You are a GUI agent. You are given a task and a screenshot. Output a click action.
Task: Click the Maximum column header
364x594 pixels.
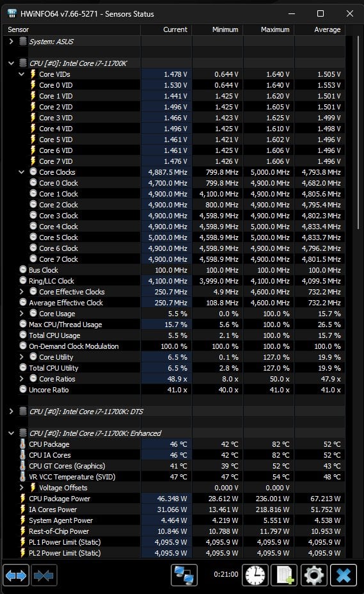(269, 29)
